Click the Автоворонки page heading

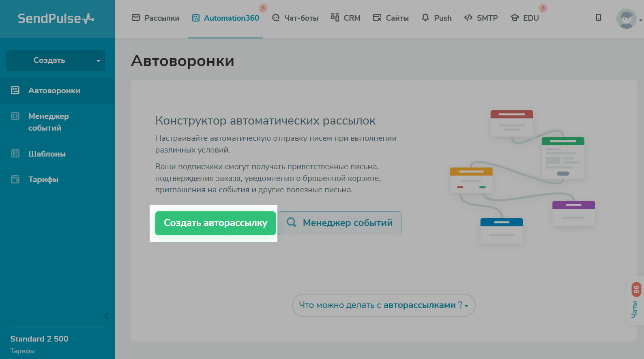click(182, 61)
